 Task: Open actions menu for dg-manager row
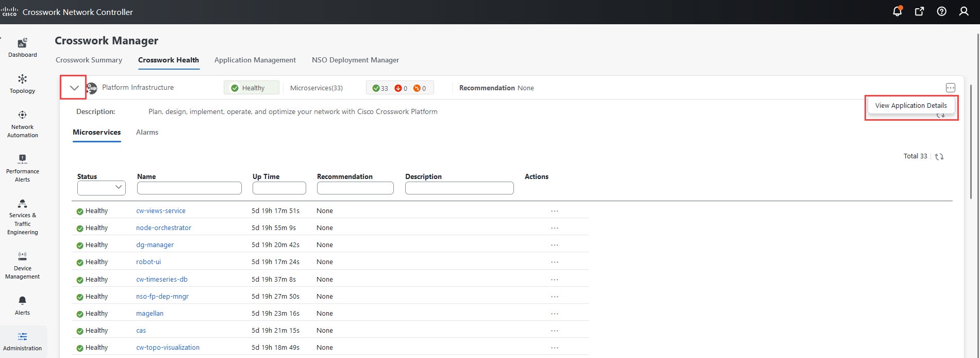tap(555, 245)
